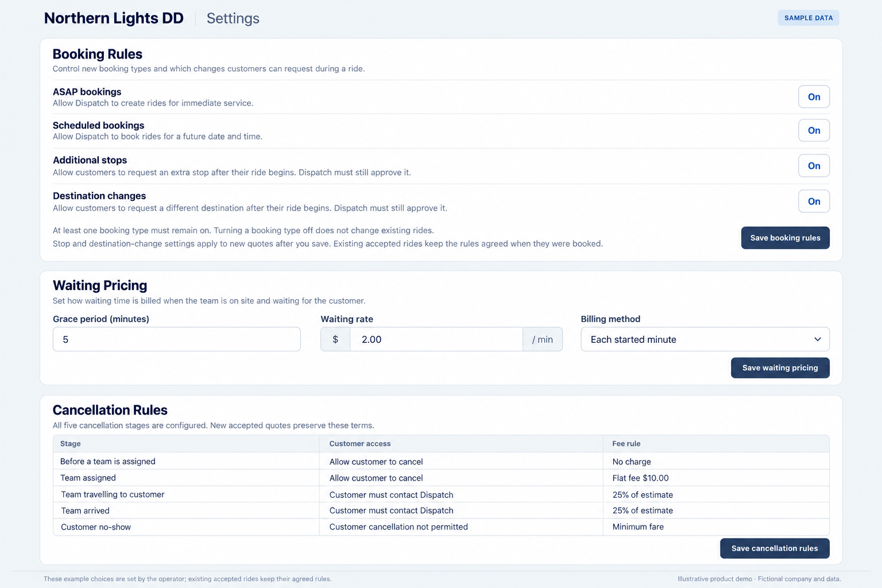This screenshot has height=588, width=882.
Task: Click Save waiting pricing button
Action: click(x=780, y=367)
